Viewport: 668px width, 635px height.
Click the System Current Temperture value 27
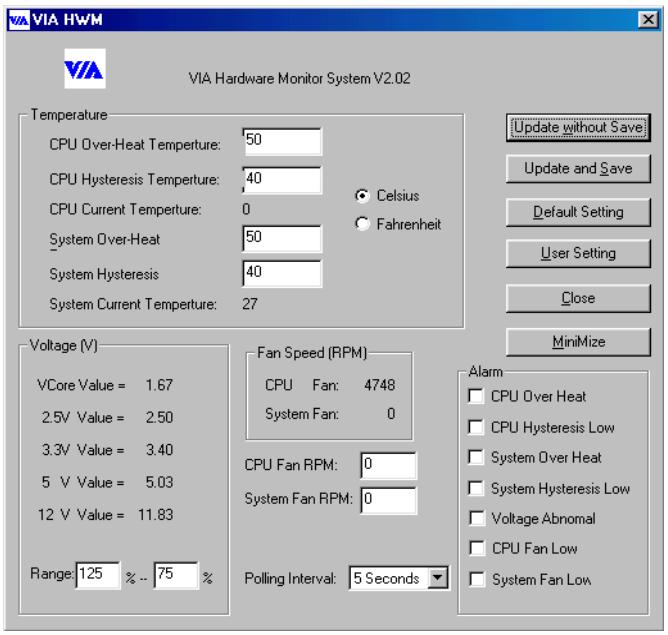[250, 304]
